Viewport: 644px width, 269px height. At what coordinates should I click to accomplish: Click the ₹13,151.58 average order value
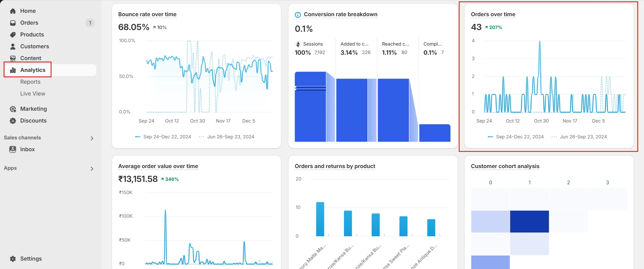[138, 179]
